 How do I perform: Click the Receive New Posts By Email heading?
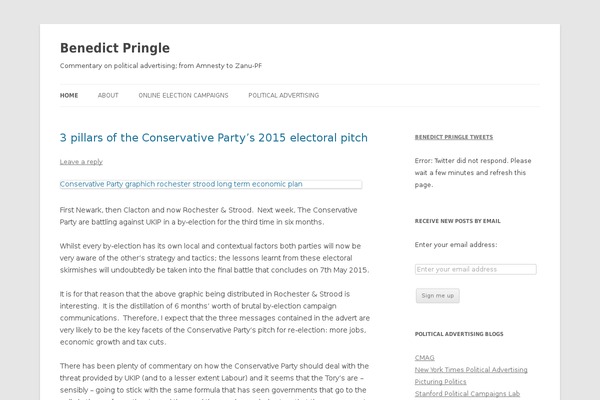point(457,220)
